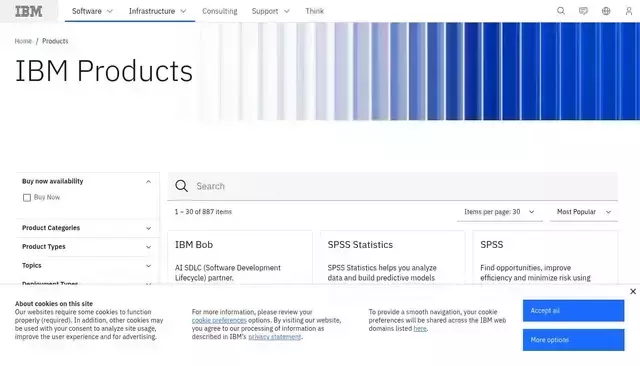The height and width of the screenshot is (366, 640).
Task: Open More options for cookies
Action: (573, 339)
